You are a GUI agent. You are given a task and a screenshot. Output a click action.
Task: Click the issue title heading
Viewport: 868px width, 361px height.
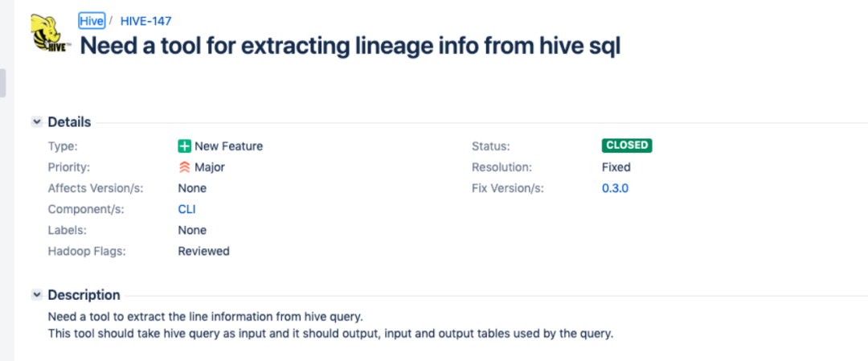(x=350, y=46)
